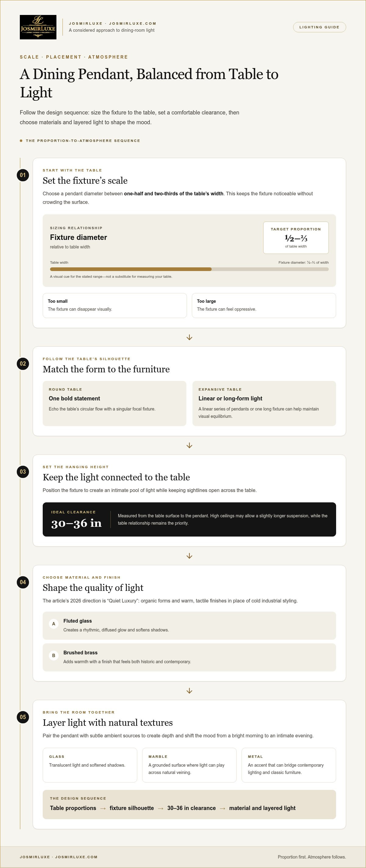The height and width of the screenshot is (868, 366).
Task: Click the step 04 circle marker
Action: [23, 582]
